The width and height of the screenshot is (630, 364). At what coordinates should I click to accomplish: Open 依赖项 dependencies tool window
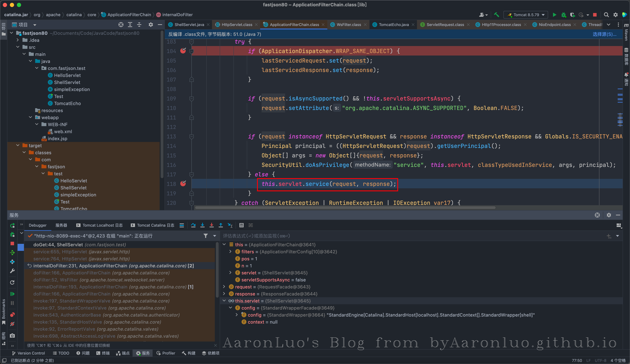pyautogui.click(x=211, y=353)
